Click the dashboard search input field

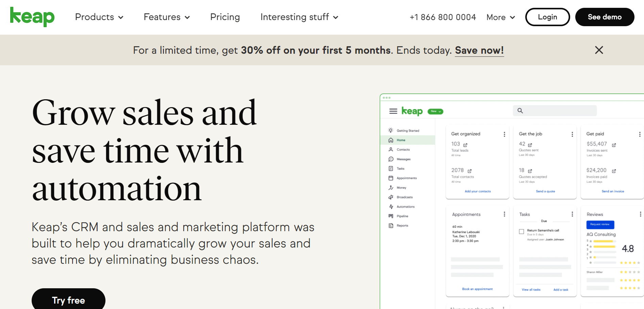click(x=555, y=110)
